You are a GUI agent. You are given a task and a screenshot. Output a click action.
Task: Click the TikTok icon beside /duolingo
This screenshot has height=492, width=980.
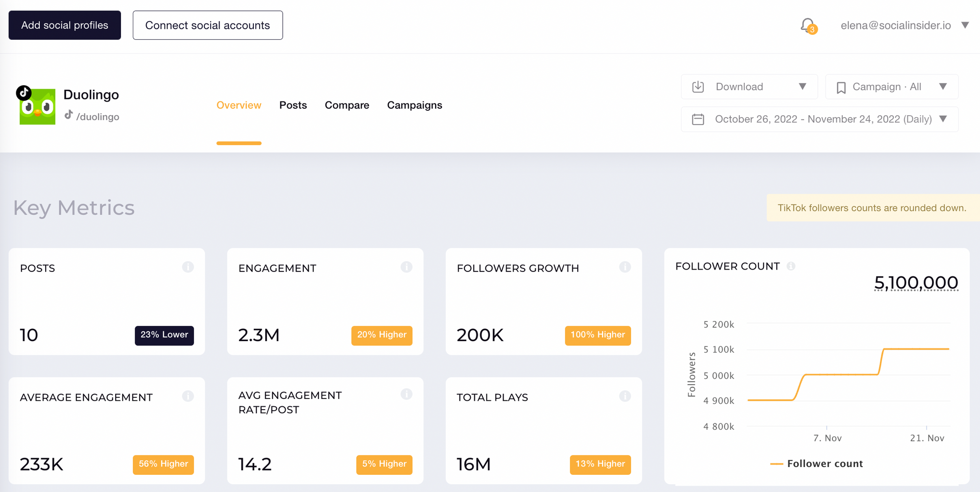[x=69, y=115]
